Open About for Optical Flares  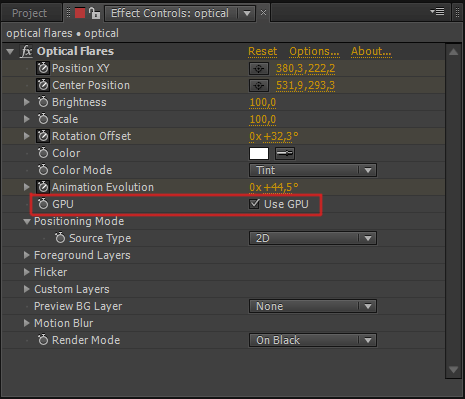[x=371, y=51]
